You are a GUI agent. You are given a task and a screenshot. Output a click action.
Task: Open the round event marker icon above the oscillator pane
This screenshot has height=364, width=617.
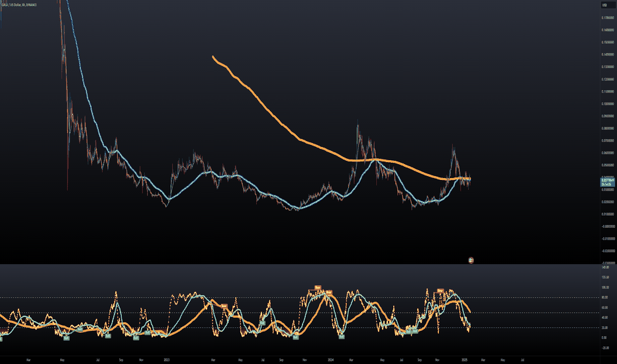click(471, 260)
